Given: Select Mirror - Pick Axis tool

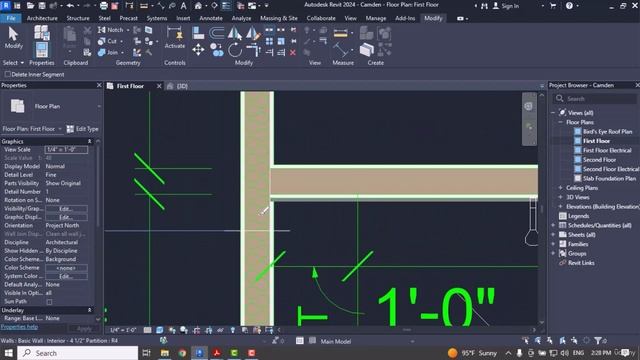Looking at the screenshot, I should pos(235,33).
